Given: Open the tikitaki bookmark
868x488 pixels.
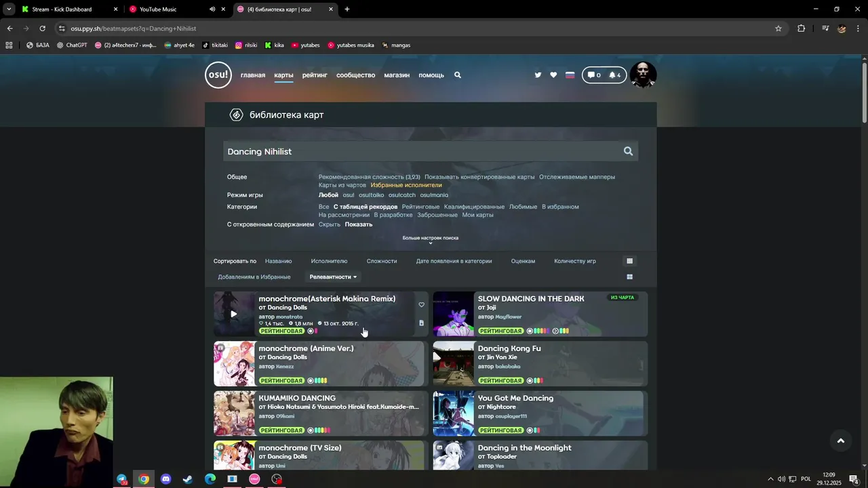Looking at the screenshot, I should (215, 45).
